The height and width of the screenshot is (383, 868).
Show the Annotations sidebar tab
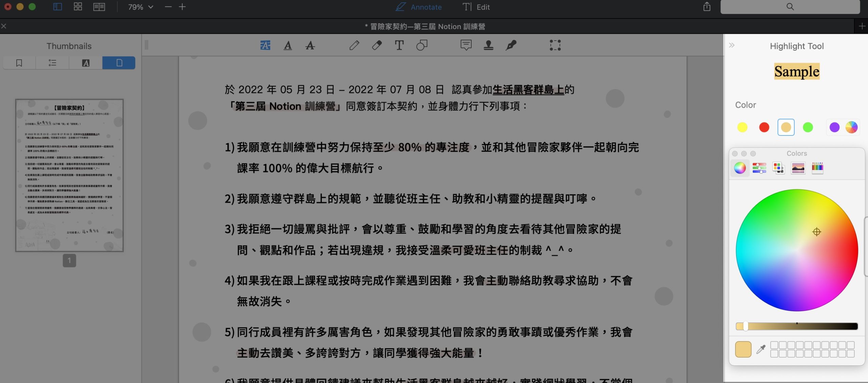(x=86, y=63)
